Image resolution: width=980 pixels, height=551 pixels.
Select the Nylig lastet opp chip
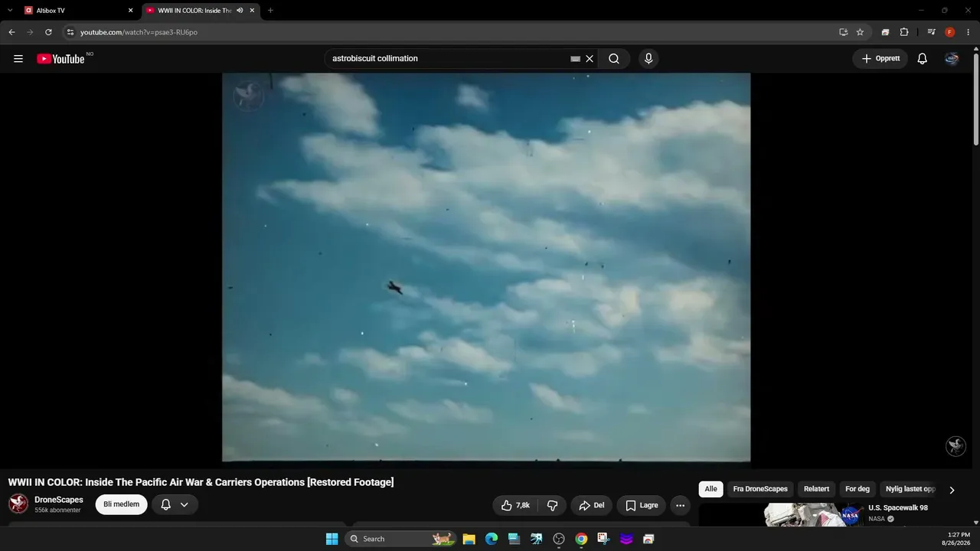pyautogui.click(x=910, y=489)
